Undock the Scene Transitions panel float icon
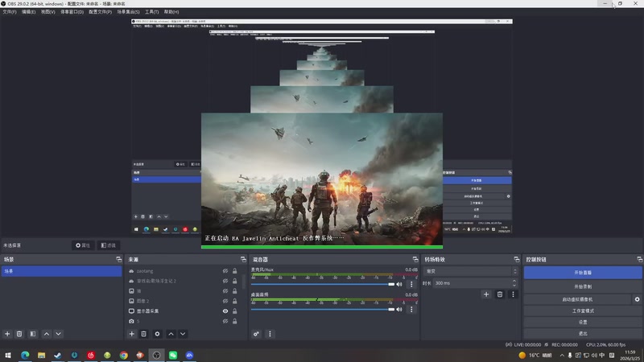Image resolution: width=644 pixels, height=362 pixels. [x=517, y=259]
